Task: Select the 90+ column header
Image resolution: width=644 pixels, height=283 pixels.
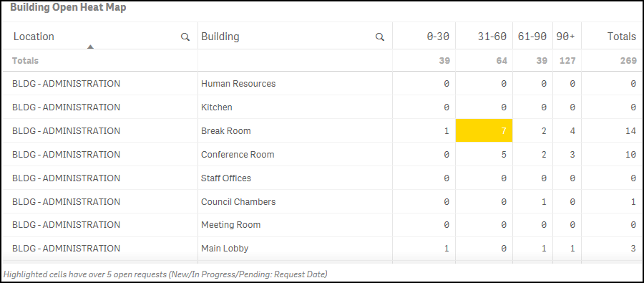Action: (565, 37)
